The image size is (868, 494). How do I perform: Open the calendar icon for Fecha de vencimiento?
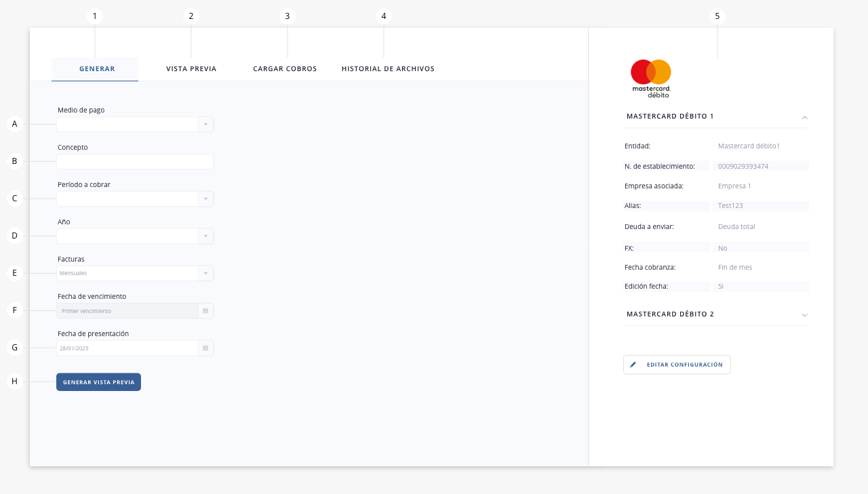(x=205, y=310)
